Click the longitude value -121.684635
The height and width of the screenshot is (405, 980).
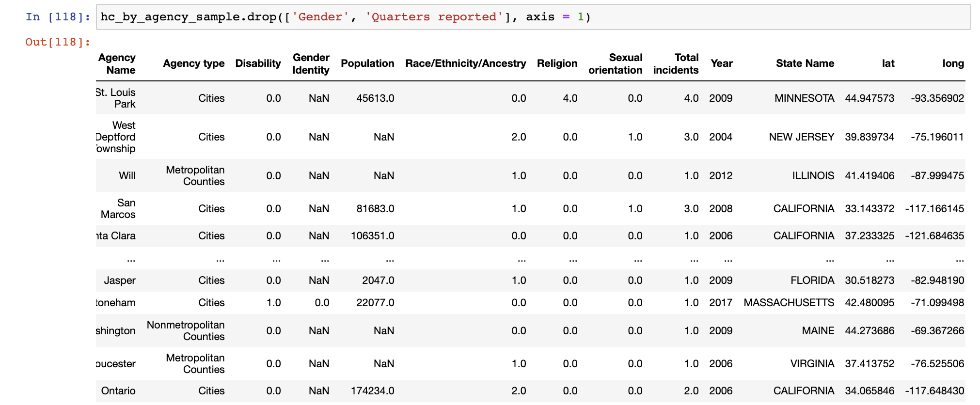click(x=934, y=236)
